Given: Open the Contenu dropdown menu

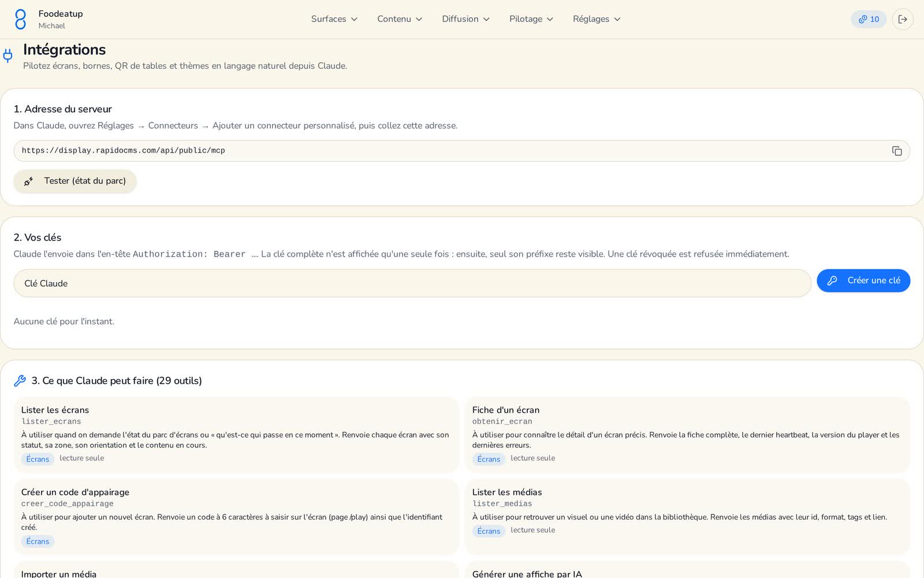Looking at the screenshot, I should 400,19.
